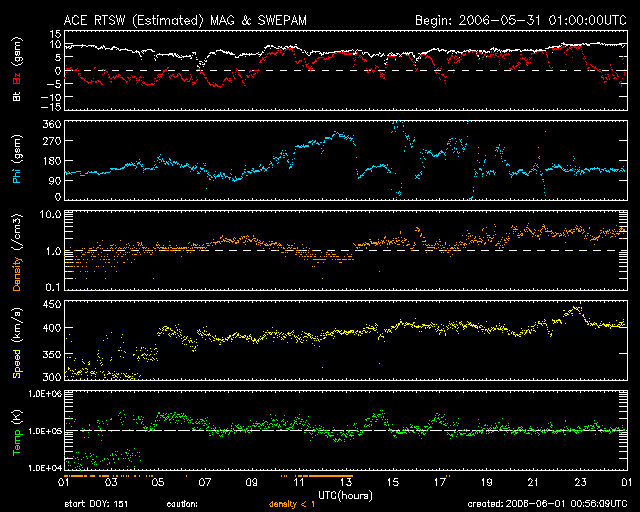Click the '15' tick label on Bt Bz axis
Screen dimensions: 640x512
pos(56,34)
